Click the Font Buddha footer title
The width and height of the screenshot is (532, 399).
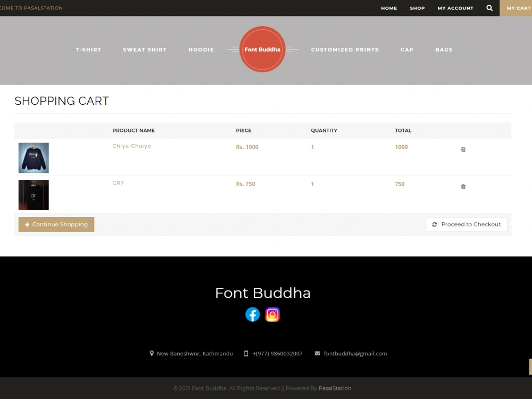pos(263,293)
